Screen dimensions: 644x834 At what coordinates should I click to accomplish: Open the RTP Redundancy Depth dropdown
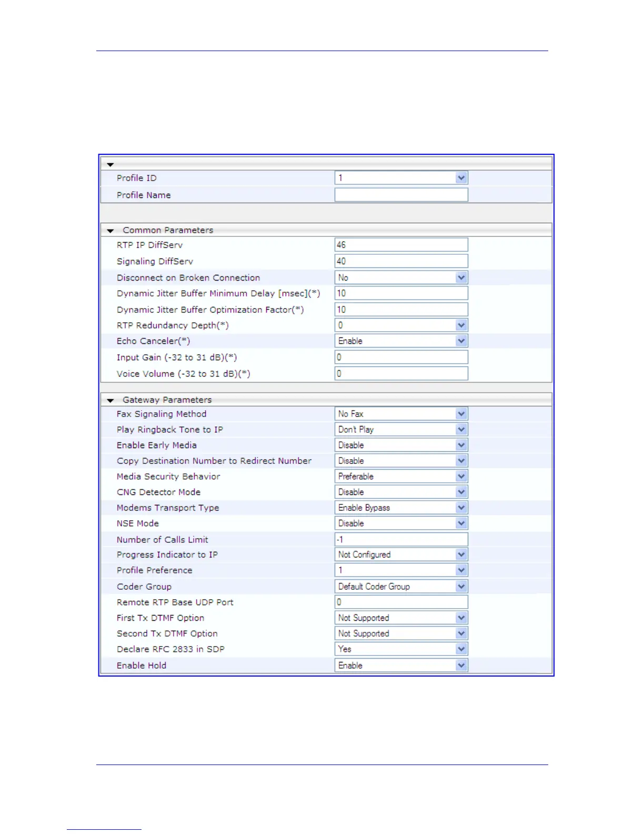pyautogui.click(x=401, y=325)
